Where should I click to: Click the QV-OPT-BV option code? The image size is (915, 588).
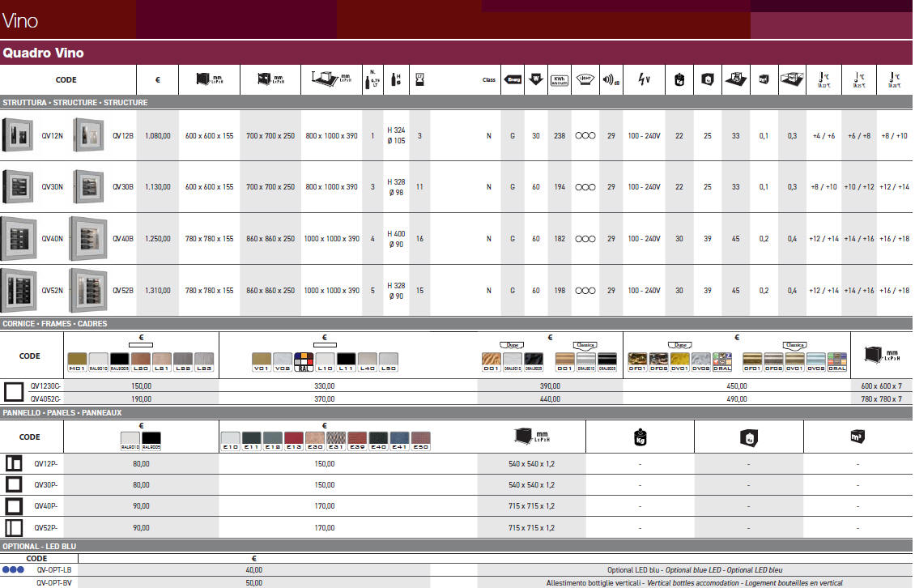point(53,583)
